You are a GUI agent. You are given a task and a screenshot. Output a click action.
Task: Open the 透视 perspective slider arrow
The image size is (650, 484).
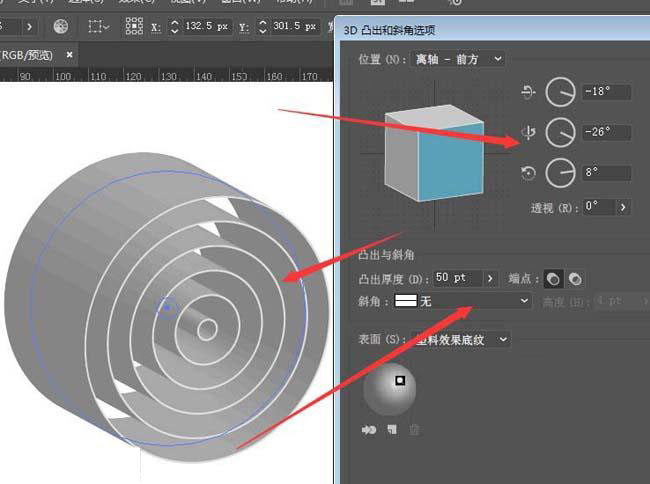point(624,207)
